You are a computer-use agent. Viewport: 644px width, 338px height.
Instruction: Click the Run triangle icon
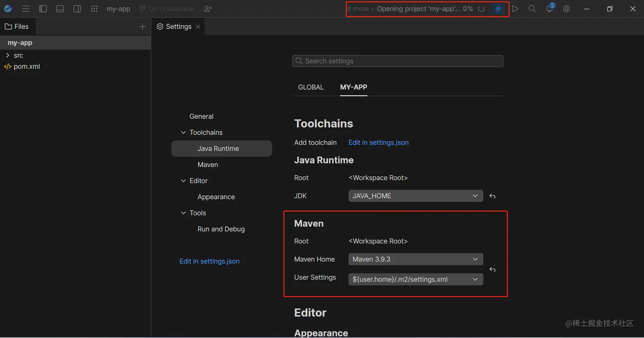tap(515, 9)
